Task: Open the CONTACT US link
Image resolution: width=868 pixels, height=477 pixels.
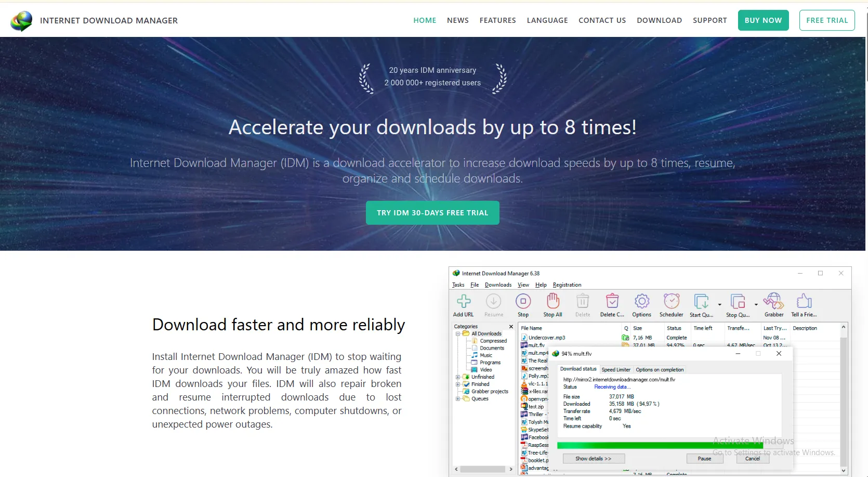Action: click(x=602, y=20)
